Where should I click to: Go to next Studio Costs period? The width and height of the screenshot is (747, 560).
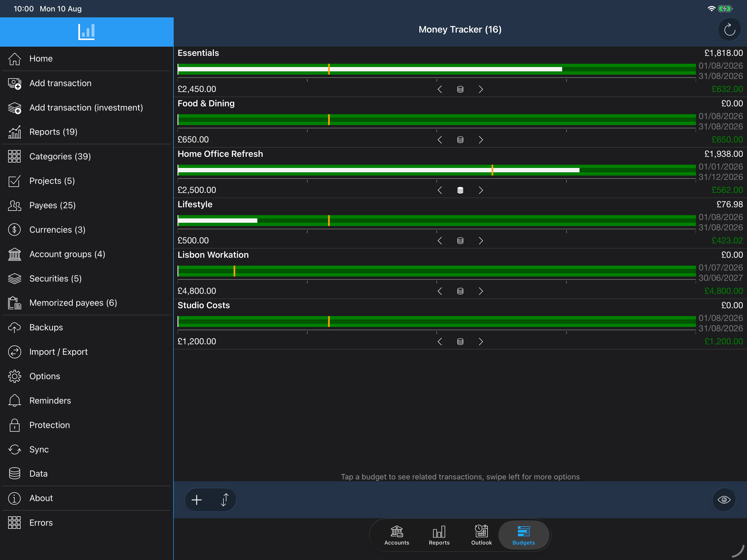481,342
